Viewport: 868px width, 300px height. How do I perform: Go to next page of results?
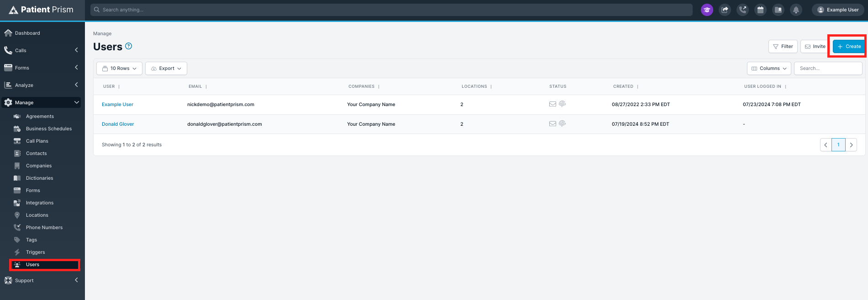(851, 145)
